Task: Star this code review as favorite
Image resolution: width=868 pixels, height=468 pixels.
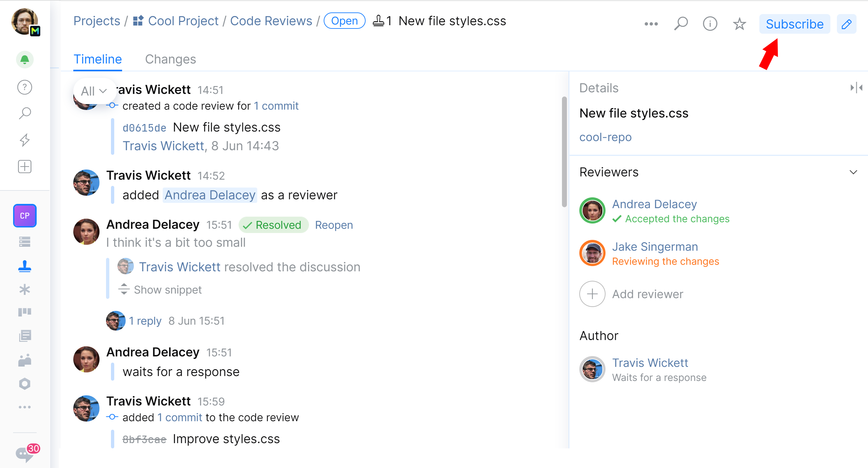Action: click(739, 24)
